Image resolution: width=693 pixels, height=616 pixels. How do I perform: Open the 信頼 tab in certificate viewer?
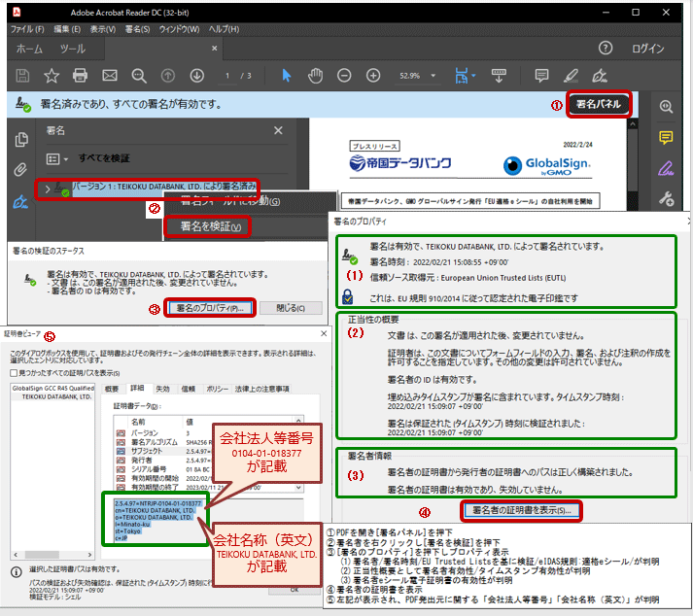pyautogui.click(x=189, y=389)
